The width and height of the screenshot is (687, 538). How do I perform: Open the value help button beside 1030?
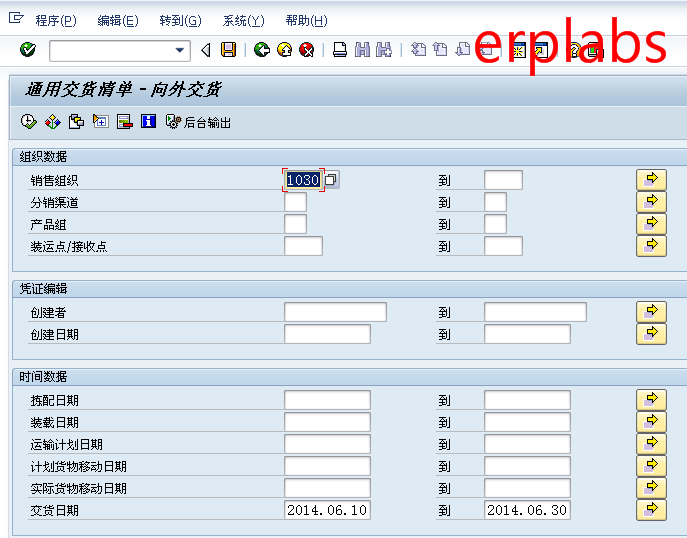point(331,180)
